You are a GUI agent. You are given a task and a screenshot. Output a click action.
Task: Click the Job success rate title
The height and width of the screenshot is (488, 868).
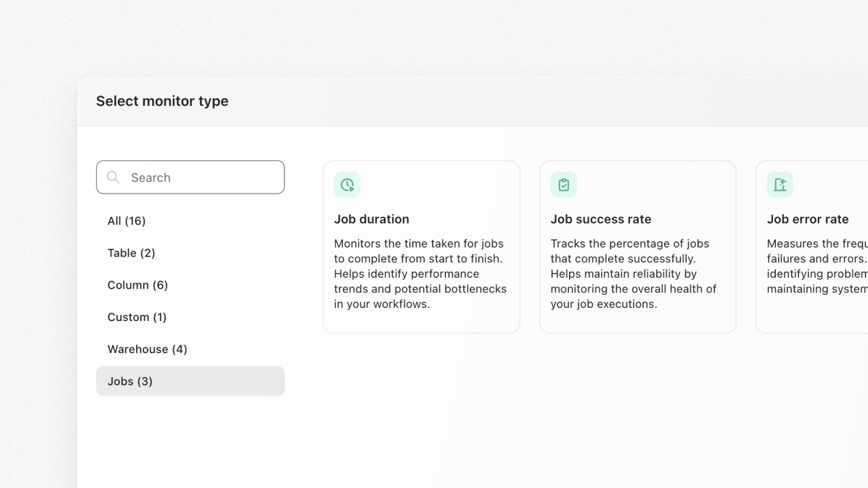coord(600,219)
